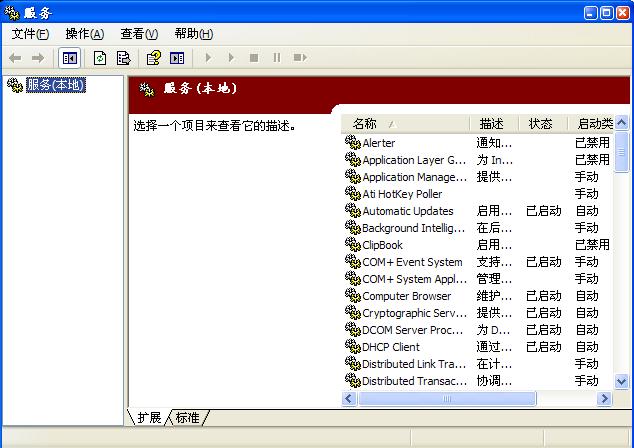Image resolution: width=634 pixels, height=448 pixels.
Task: Click the Back arrow toolbar icon
Action: (x=15, y=58)
